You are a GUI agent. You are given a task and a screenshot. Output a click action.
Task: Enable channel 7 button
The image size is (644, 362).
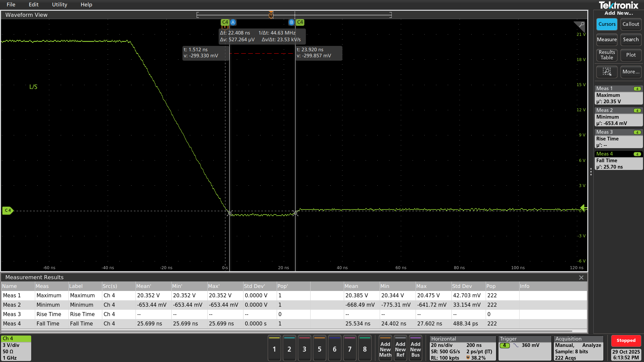point(350,349)
